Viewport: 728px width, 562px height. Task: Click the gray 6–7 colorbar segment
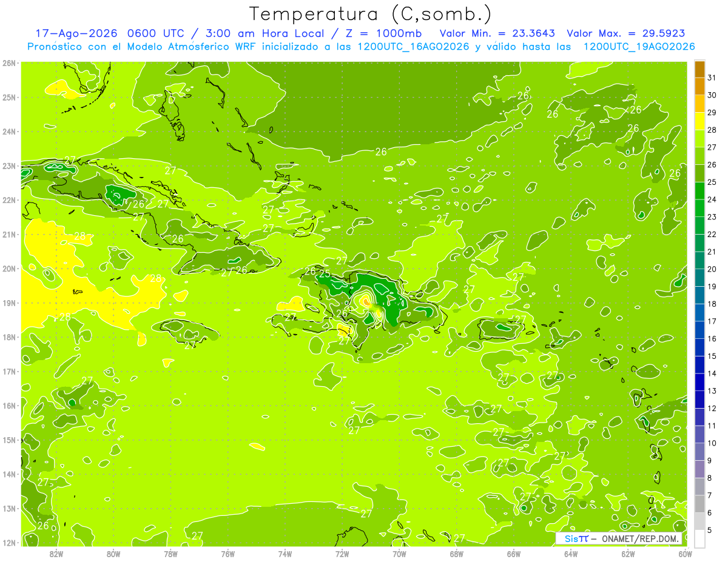tap(699, 504)
